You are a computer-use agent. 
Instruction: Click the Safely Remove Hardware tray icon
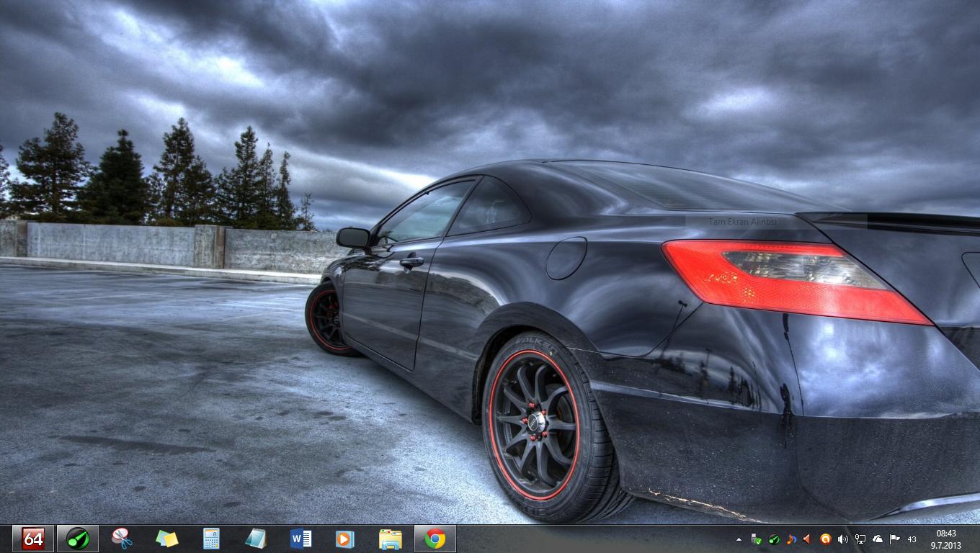(x=756, y=539)
